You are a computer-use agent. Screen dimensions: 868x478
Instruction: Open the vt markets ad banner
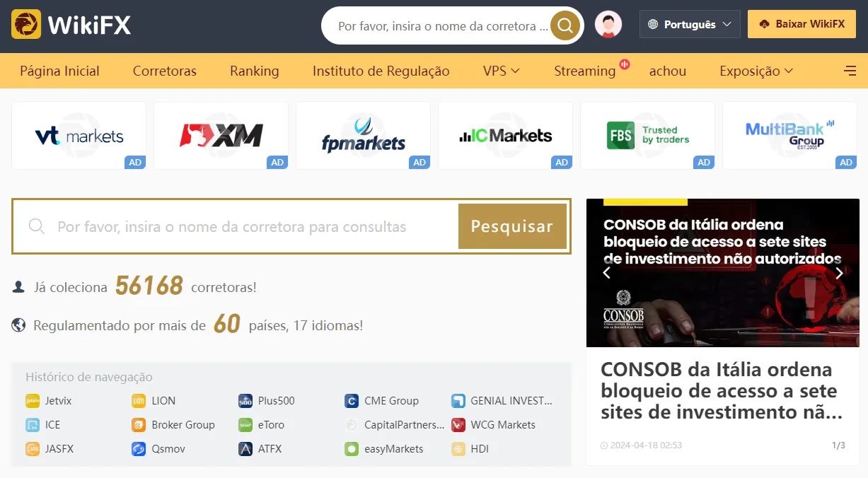(79, 136)
